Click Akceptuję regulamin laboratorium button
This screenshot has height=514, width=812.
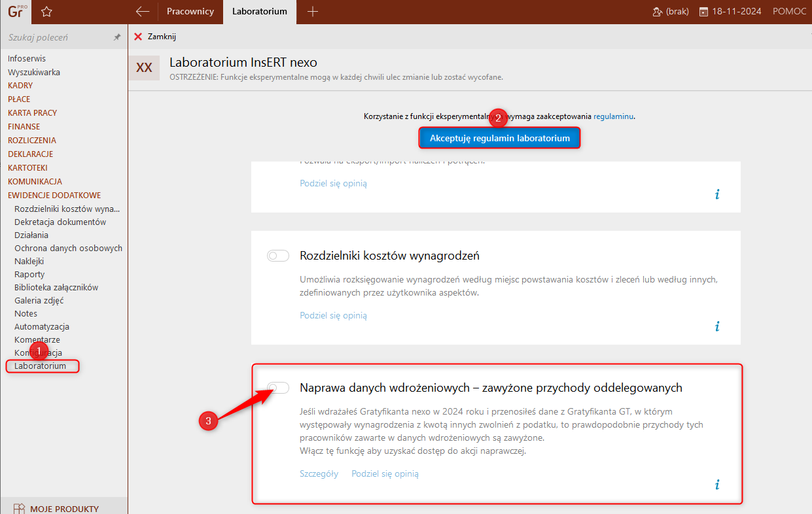click(500, 138)
